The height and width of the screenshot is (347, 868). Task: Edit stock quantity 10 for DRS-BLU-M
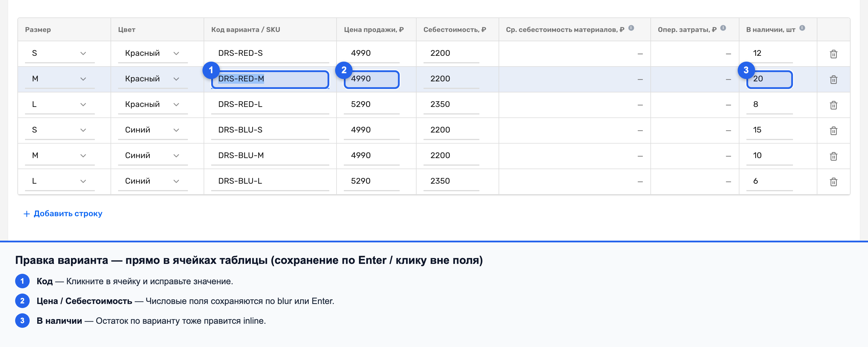click(769, 156)
